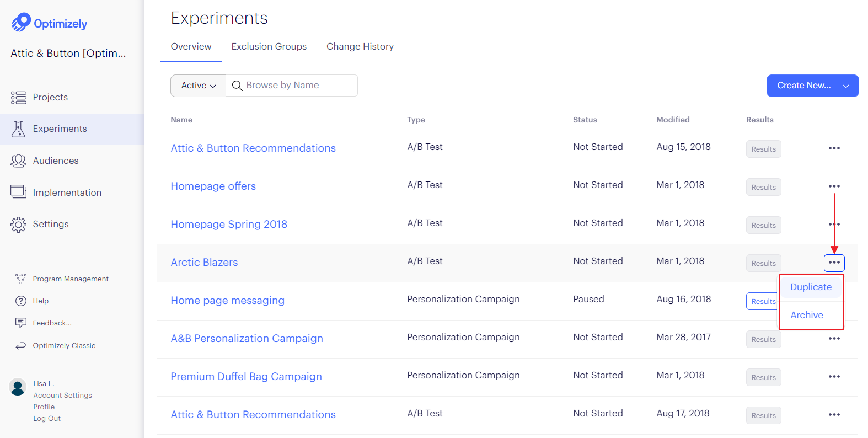The image size is (868, 438).
Task: Open the Settings section label
Action: tap(51, 224)
